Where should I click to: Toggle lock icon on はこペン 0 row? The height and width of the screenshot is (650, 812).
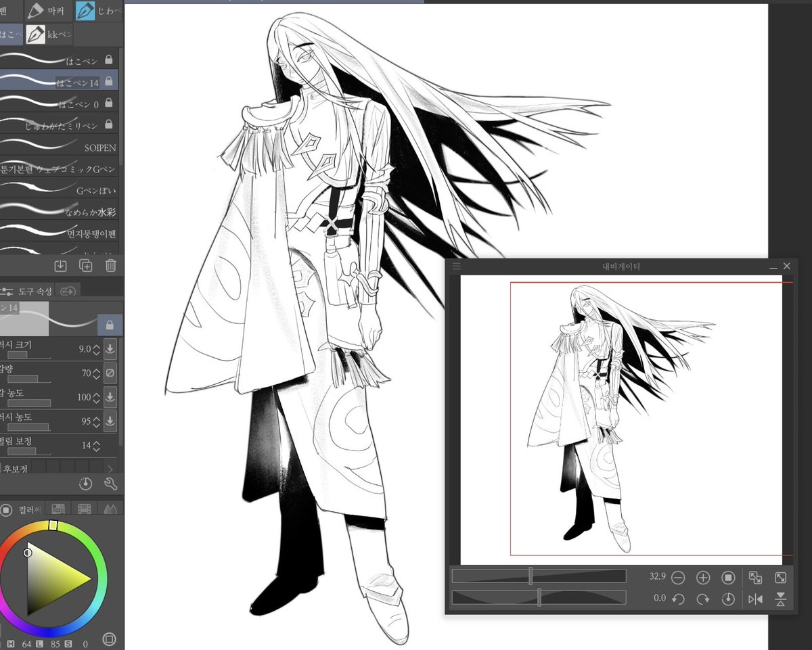pyautogui.click(x=109, y=103)
